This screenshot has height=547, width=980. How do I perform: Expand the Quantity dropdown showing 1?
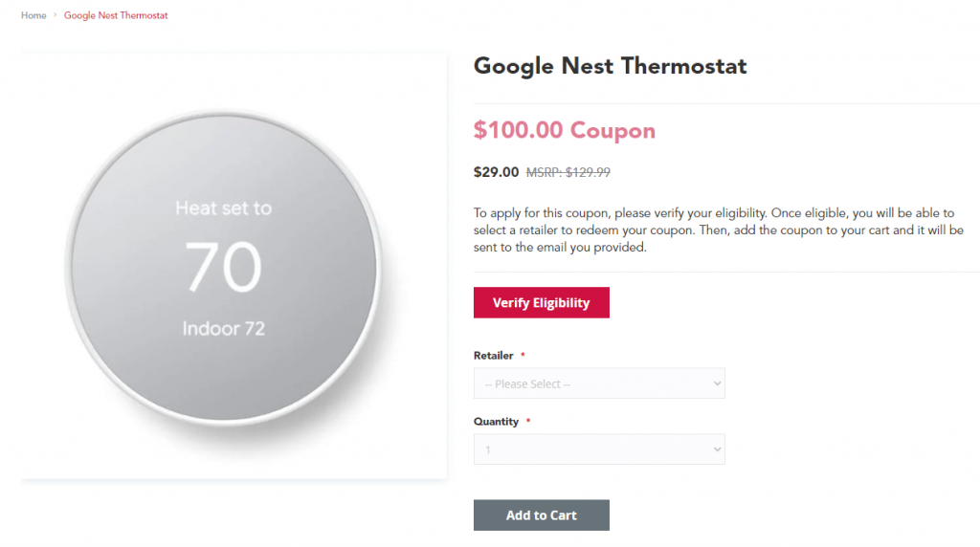coord(599,449)
